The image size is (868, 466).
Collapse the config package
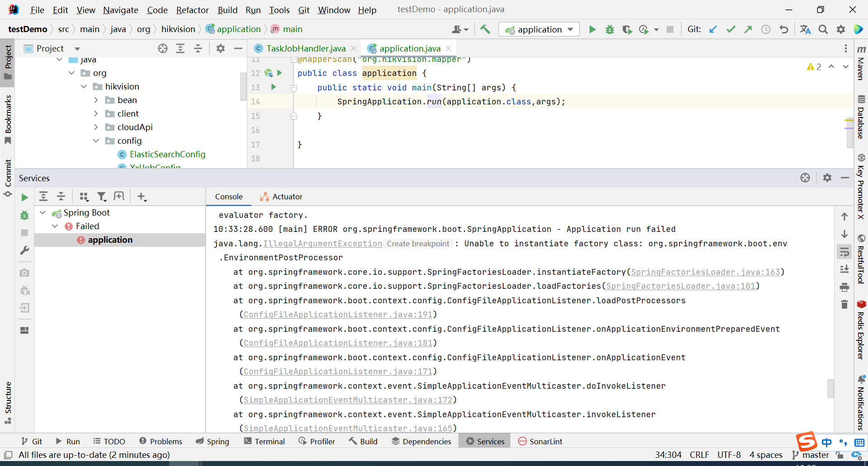coord(96,141)
